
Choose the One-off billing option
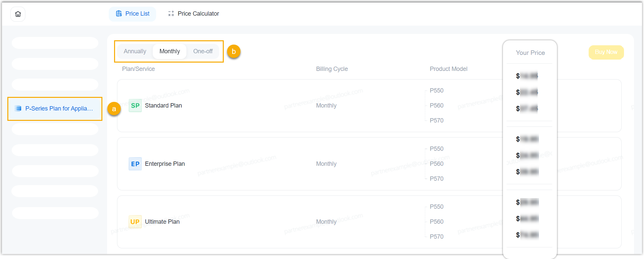pyautogui.click(x=203, y=51)
